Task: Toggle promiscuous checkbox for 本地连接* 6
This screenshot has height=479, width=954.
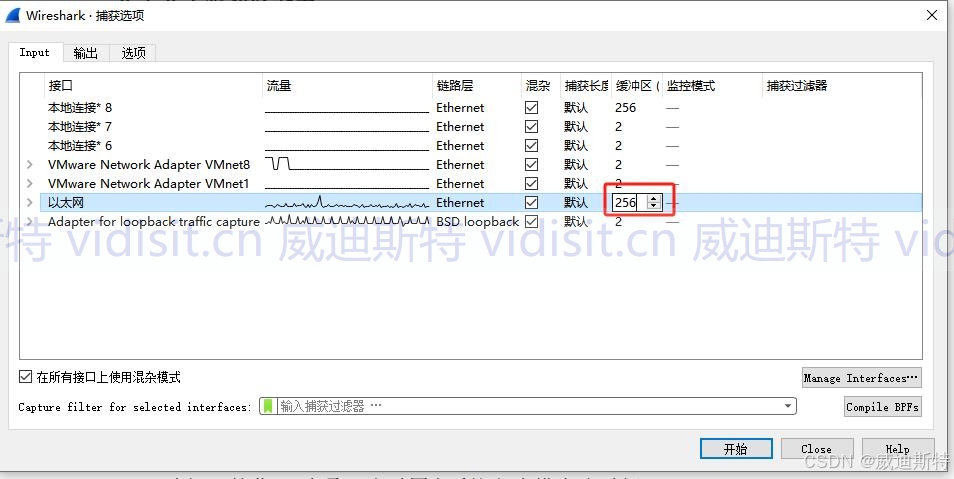Action: point(531,145)
